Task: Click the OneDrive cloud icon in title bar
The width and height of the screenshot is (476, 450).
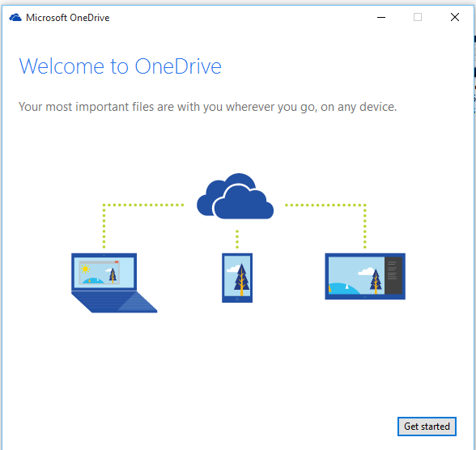Action: (x=15, y=18)
